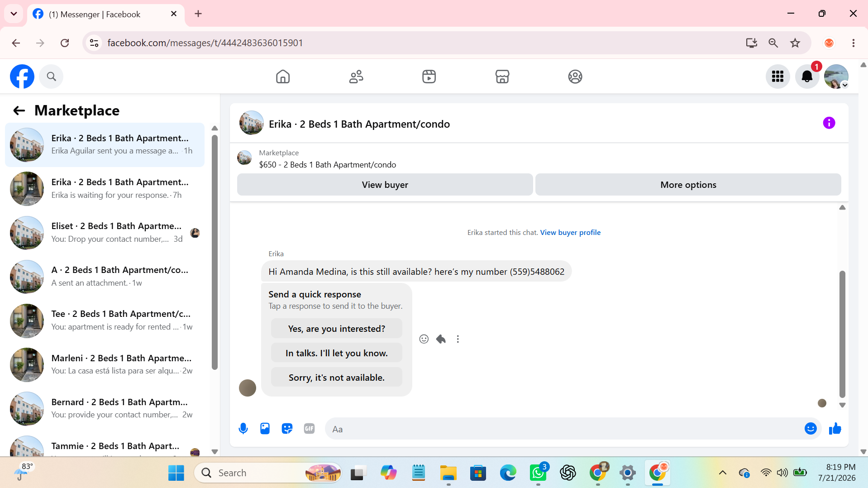Viewport: 868px width, 488px height.
Task: Click the $650 listing thumbnail in header
Action: coord(244,158)
